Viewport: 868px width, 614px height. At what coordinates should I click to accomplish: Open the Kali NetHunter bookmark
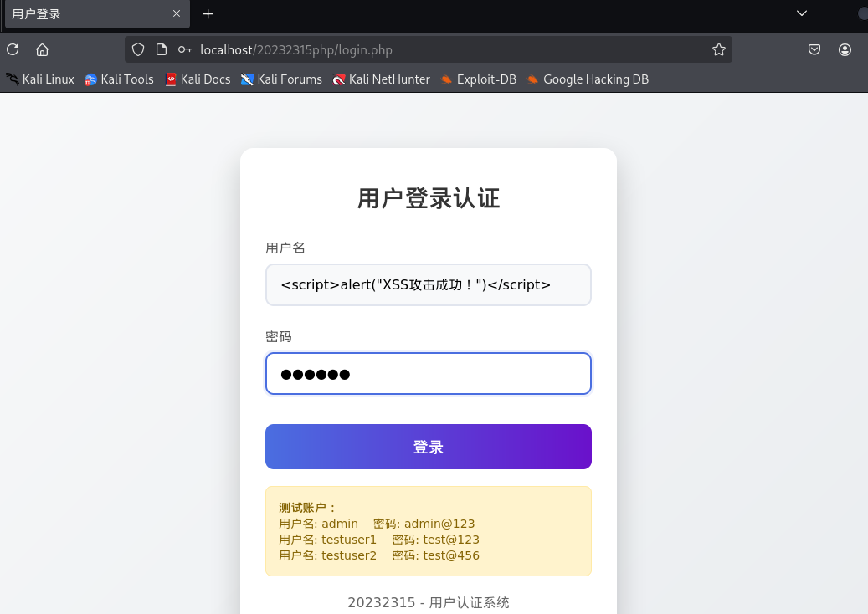[381, 79]
